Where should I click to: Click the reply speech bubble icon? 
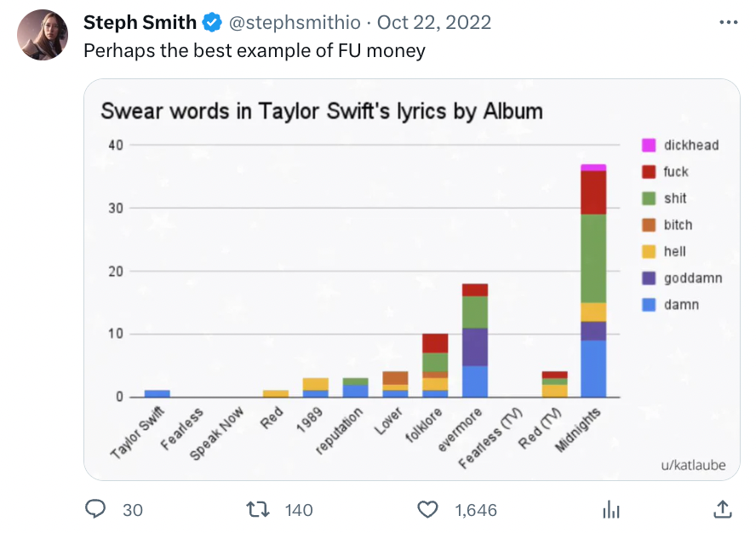pos(95,509)
